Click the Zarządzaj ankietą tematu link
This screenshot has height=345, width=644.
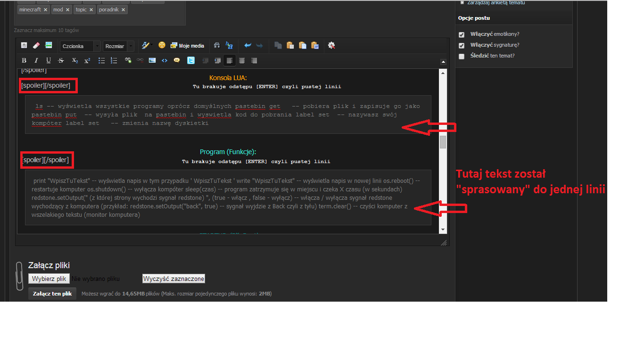[496, 2]
